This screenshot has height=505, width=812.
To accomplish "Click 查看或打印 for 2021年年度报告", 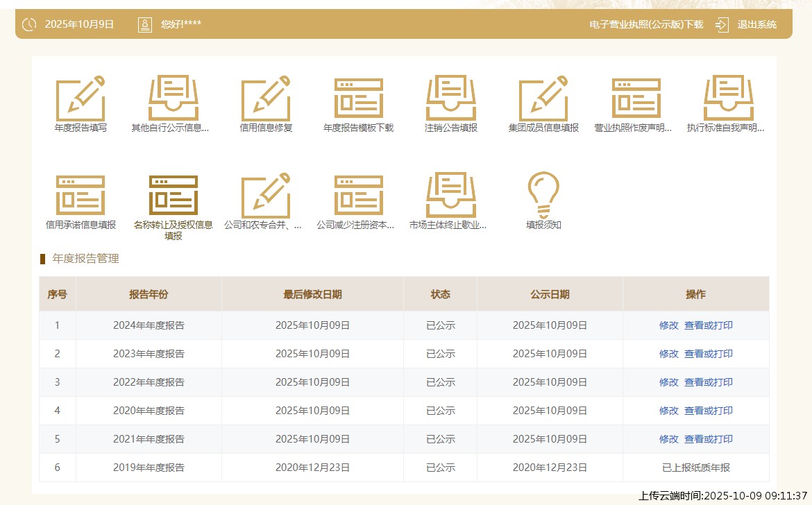I will coord(708,439).
